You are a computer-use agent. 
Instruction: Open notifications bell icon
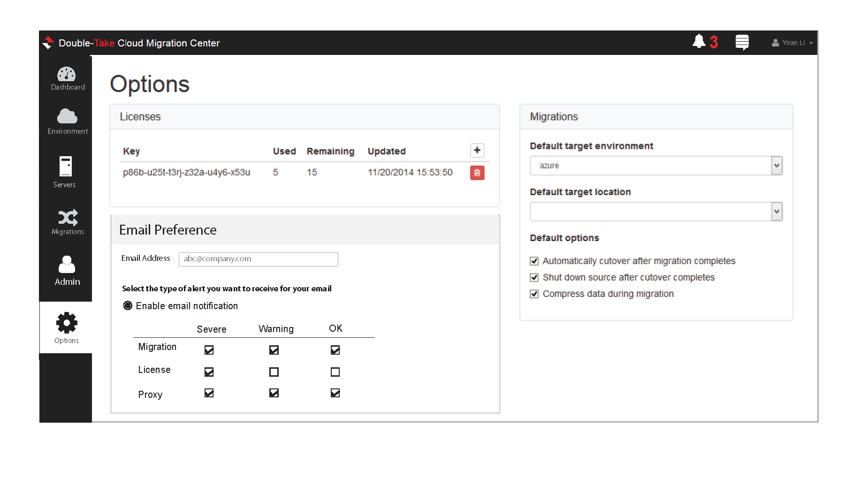(x=699, y=41)
